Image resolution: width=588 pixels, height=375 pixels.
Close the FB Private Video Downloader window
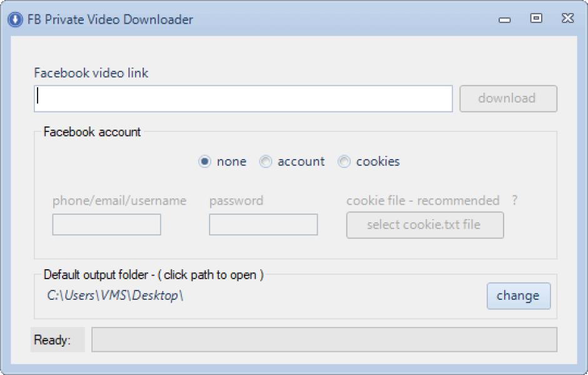coord(567,18)
